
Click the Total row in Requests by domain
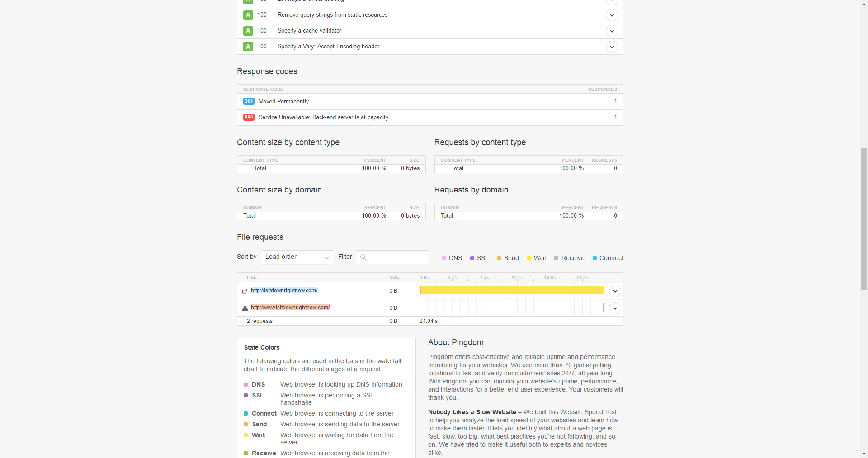click(x=529, y=216)
